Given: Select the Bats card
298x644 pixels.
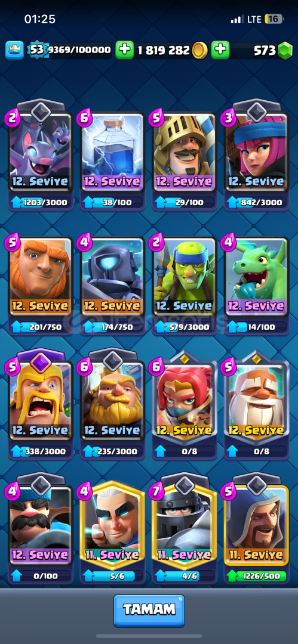Looking at the screenshot, I should pyautogui.click(x=41, y=153).
